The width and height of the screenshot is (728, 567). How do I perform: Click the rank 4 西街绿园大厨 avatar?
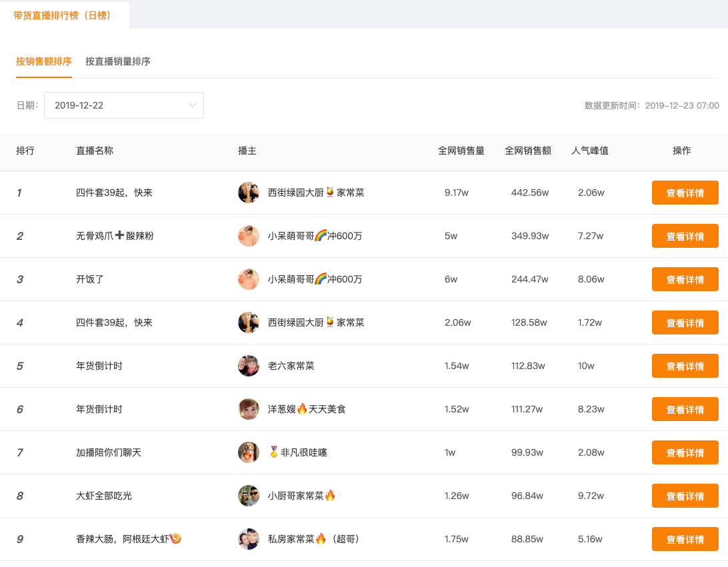click(247, 322)
